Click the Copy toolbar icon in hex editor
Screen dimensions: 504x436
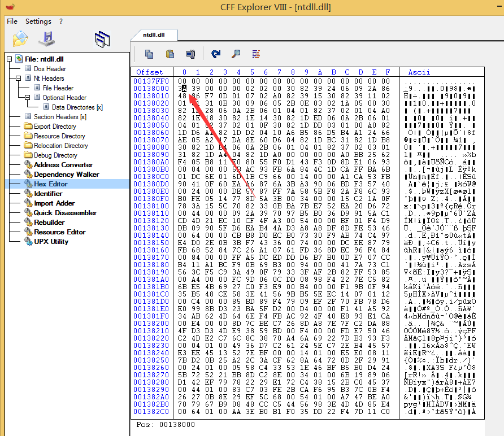tap(149, 54)
